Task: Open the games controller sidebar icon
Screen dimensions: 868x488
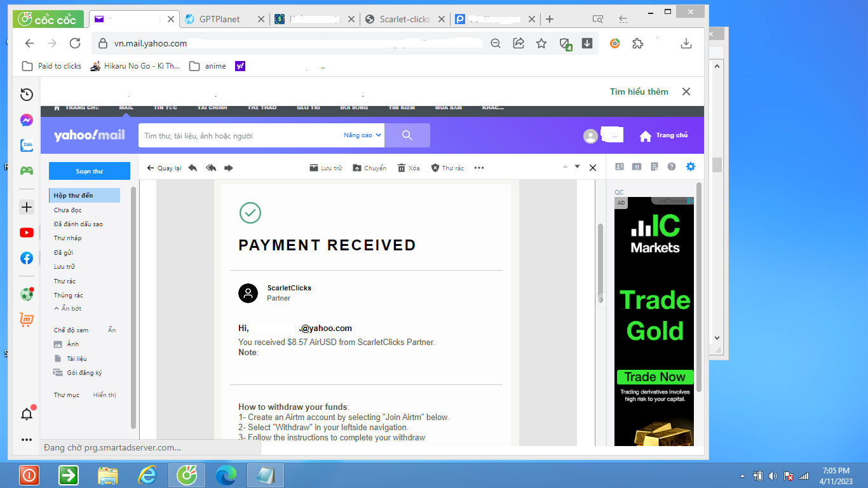Action: pos(27,170)
